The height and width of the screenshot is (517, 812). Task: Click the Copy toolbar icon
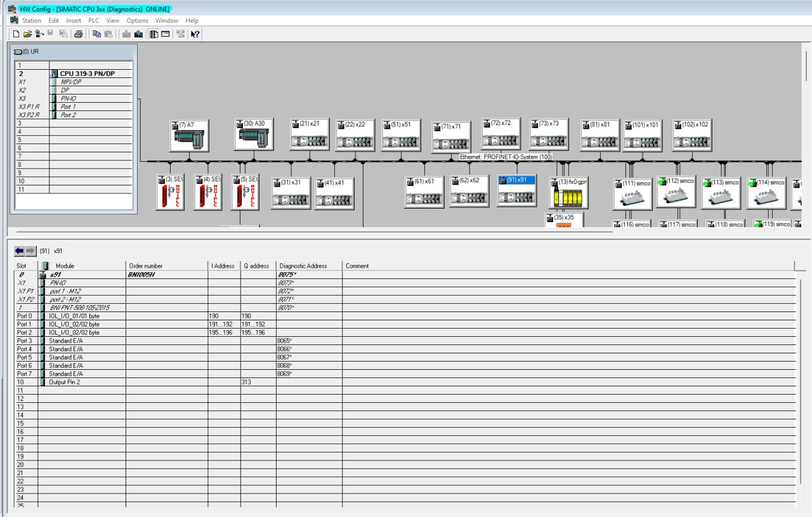click(97, 34)
